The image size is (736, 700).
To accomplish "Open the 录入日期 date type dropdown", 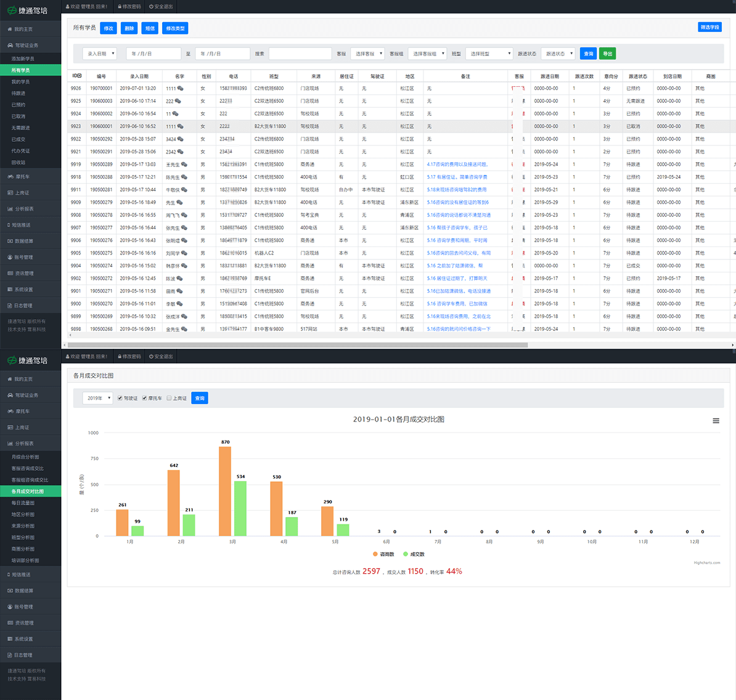I will [100, 54].
